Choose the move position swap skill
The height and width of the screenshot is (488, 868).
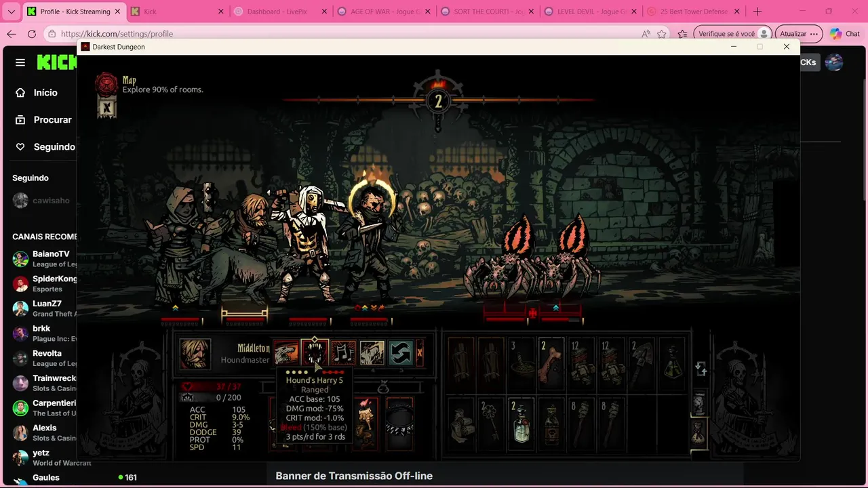400,353
